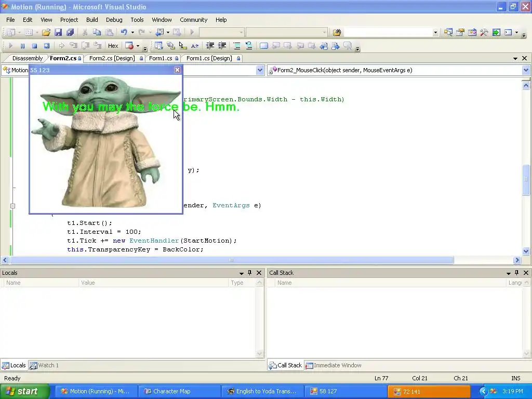Open the Locals window position dropdown
This screenshot has width=532, height=399.
(242, 273)
